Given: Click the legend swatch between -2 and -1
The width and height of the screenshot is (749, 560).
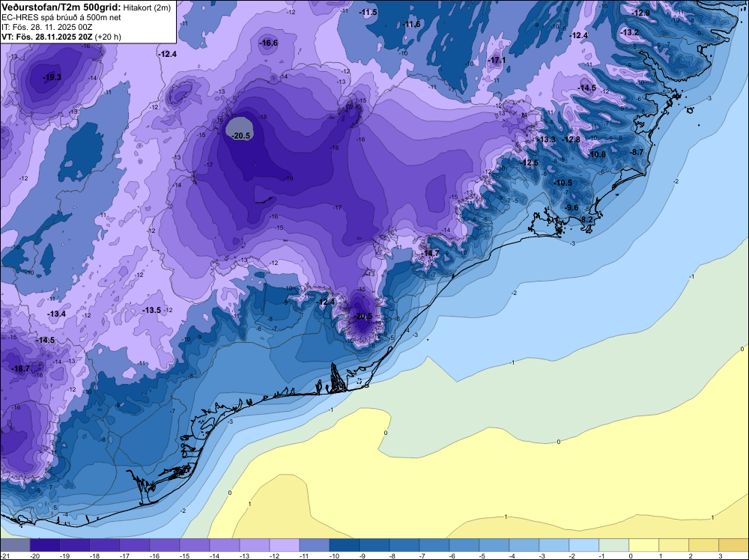Looking at the screenshot, I should click(x=584, y=545).
